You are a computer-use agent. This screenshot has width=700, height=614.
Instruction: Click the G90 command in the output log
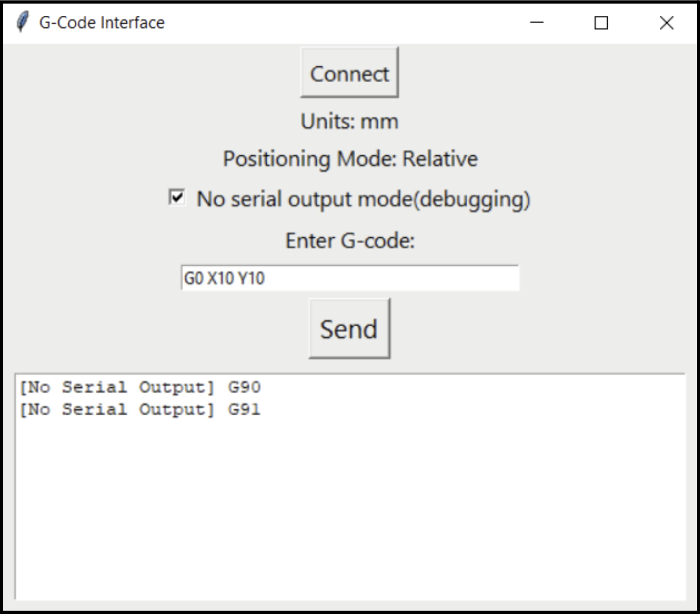point(244,387)
